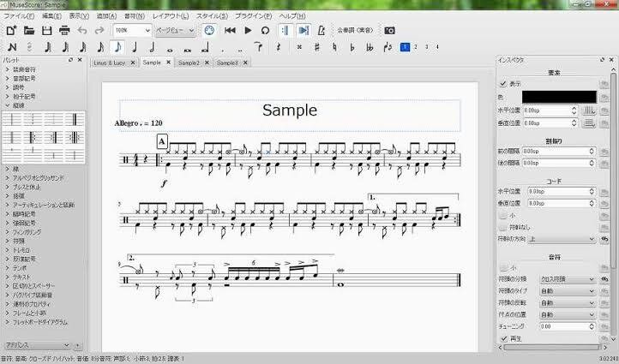
Task: Open the 符頭の分類 dropdown
Action: point(568,279)
